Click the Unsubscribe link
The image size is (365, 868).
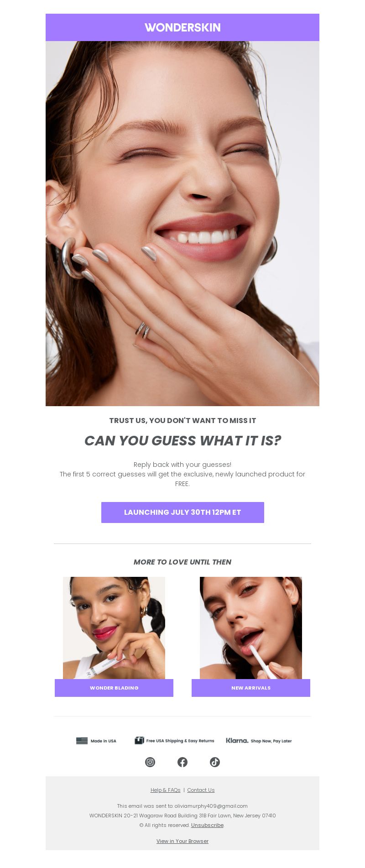tap(207, 825)
